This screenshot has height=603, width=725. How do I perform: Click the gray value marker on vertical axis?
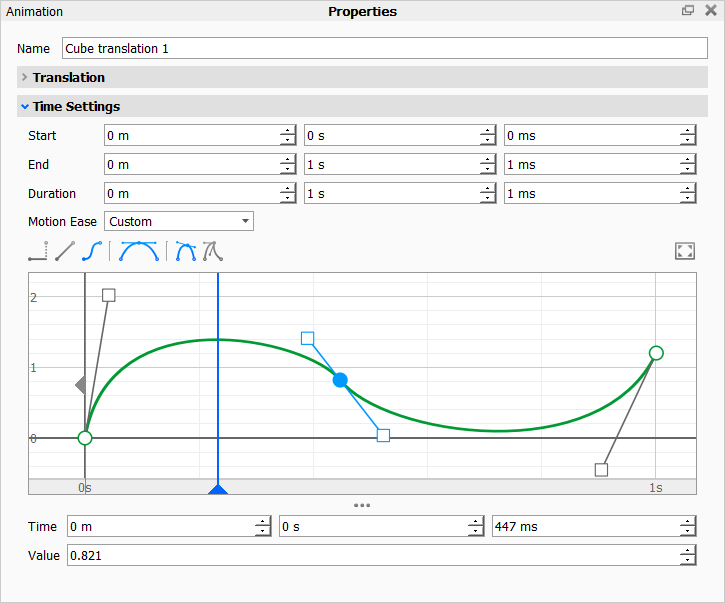80,385
